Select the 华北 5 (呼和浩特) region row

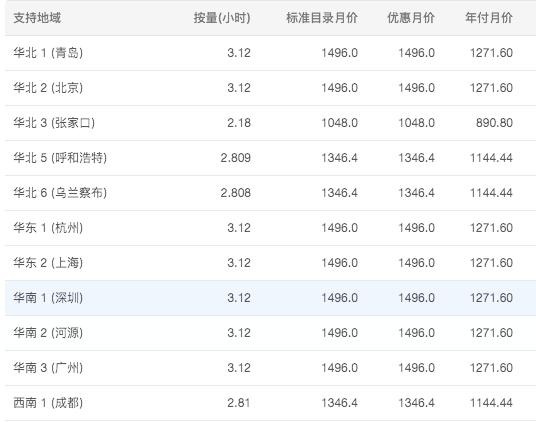coord(270,158)
